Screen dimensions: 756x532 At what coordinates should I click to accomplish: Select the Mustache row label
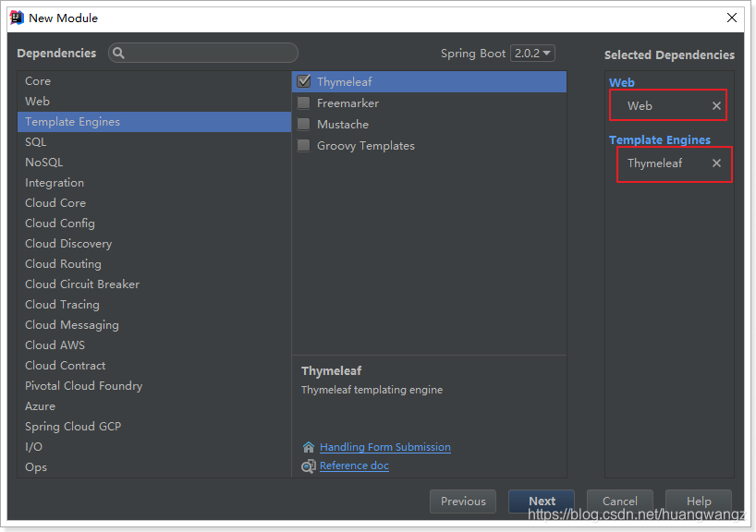pos(343,125)
